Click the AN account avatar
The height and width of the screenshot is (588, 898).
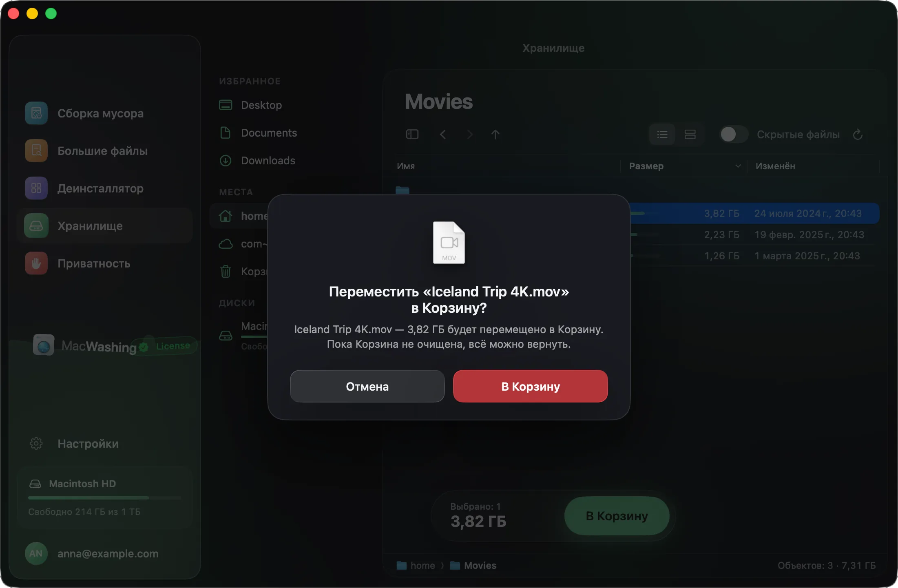coord(36,553)
